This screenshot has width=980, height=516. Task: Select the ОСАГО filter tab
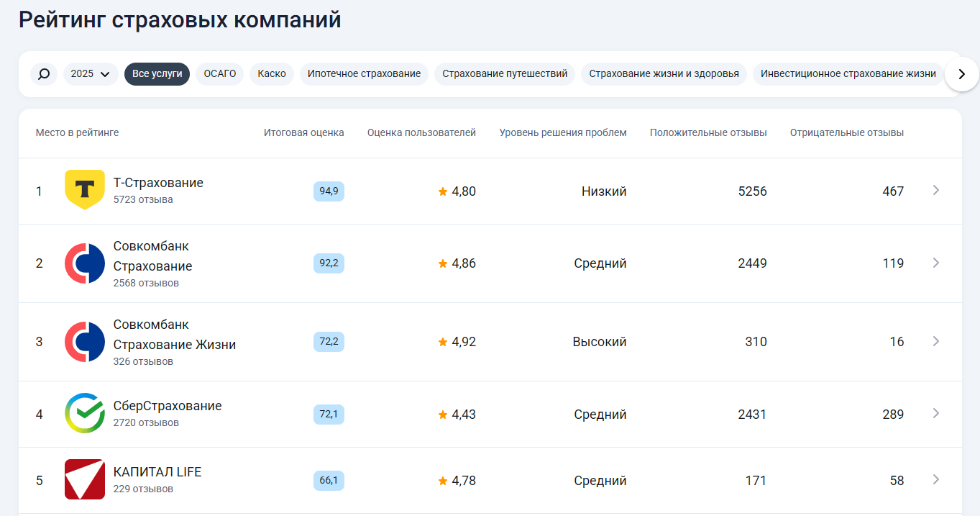220,73
